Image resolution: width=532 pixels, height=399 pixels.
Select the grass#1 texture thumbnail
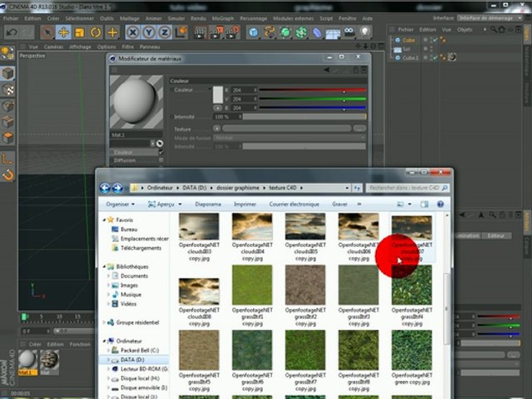coord(252,285)
